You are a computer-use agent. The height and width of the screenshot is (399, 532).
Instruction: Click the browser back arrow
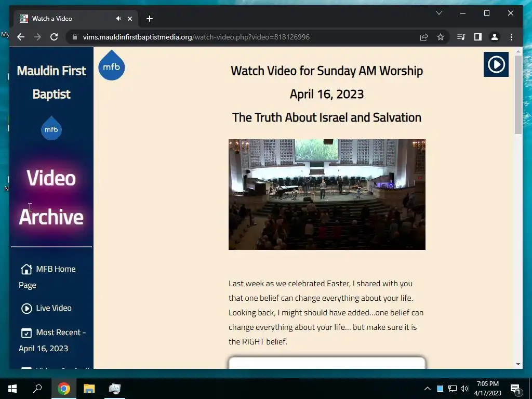[x=21, y=37]
